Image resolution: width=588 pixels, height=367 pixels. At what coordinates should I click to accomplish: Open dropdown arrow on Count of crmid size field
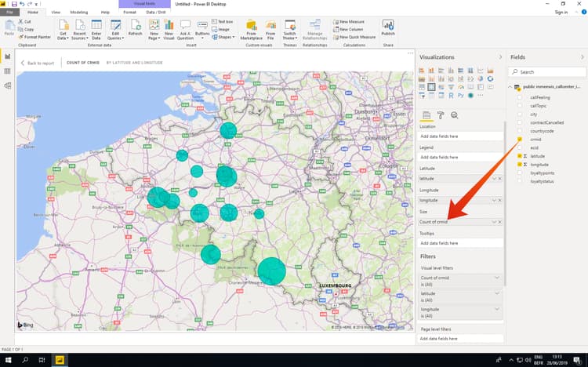click(494, 223)
